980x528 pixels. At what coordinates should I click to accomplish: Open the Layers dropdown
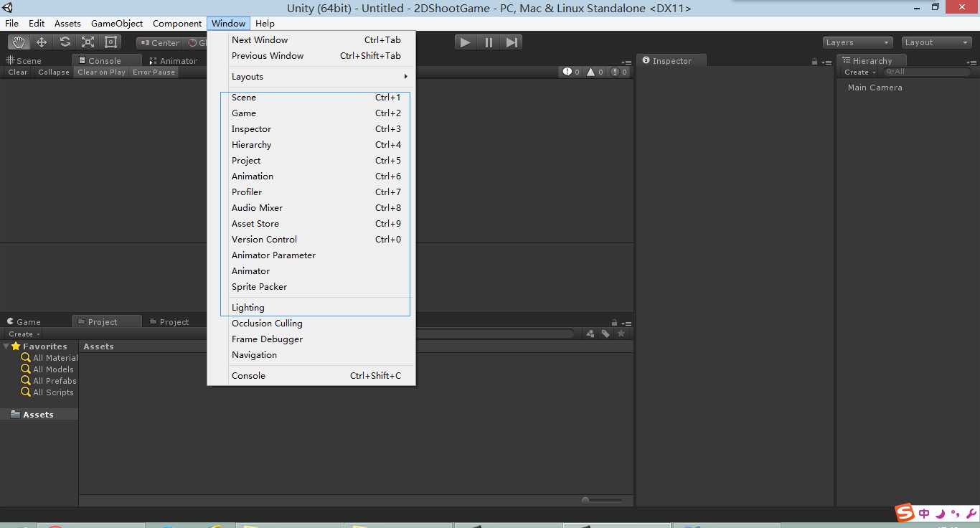857,42
